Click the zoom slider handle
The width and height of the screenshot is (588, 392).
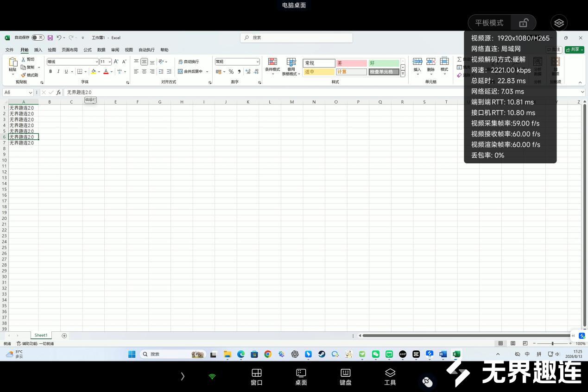click(552, 343)
